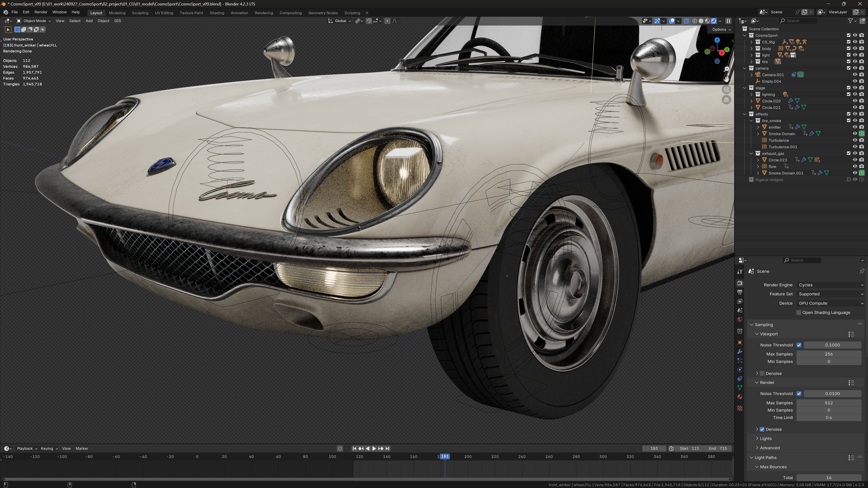Expand the Lights sampling subpanel
Image resolution: width=868 pixels, height=488 pixels.
pyautogui.click(x=766, y=438)
